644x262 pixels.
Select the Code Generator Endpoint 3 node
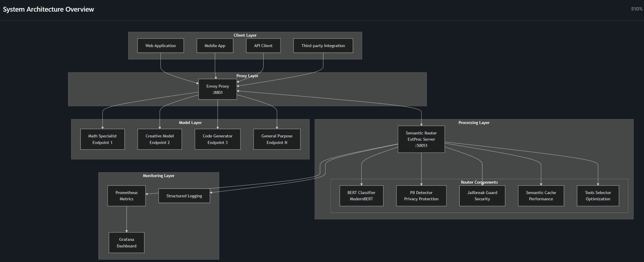click(217, 139)
